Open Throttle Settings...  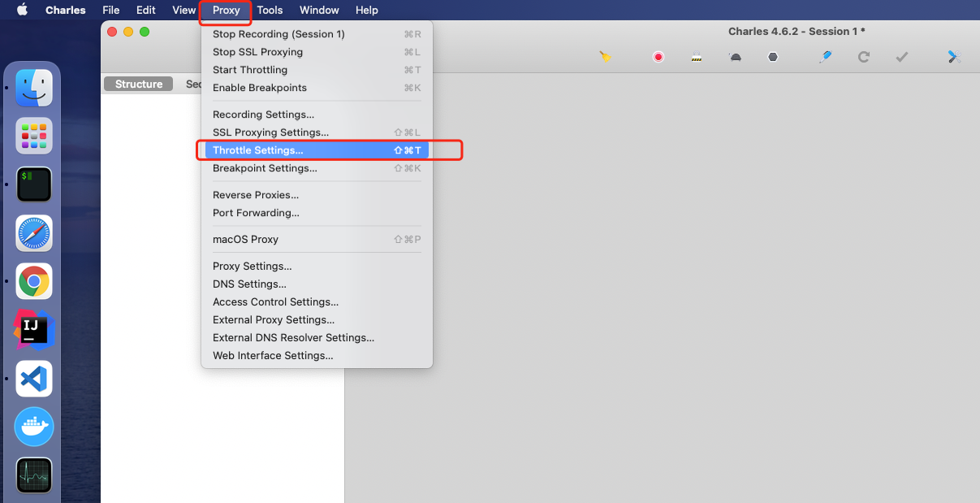(317, 150)
